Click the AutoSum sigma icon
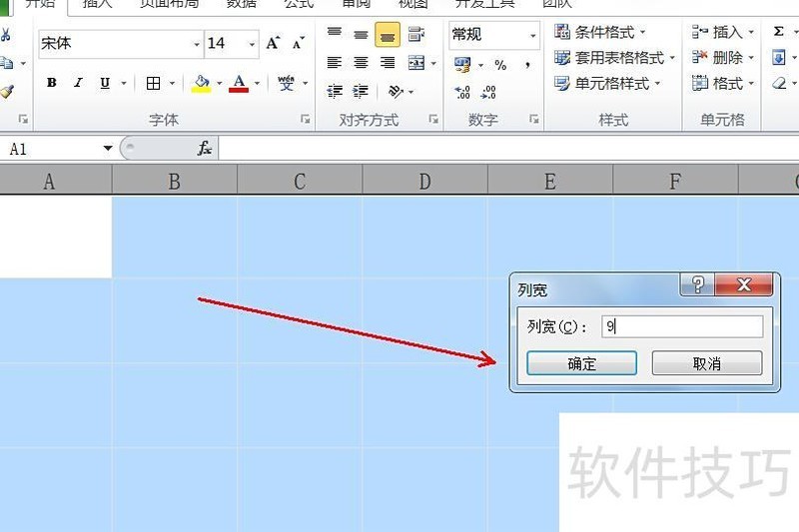The height and width of the screenshot is (532, 799). tap(779, 32)
